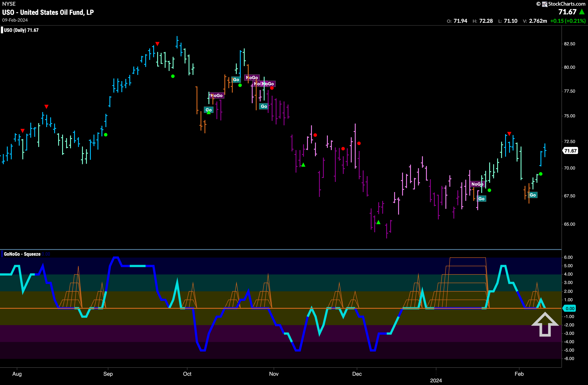This screenshot has height=385, width=588.
Task: Click the 'Go' flag in early February
Action: pos(533,195)
